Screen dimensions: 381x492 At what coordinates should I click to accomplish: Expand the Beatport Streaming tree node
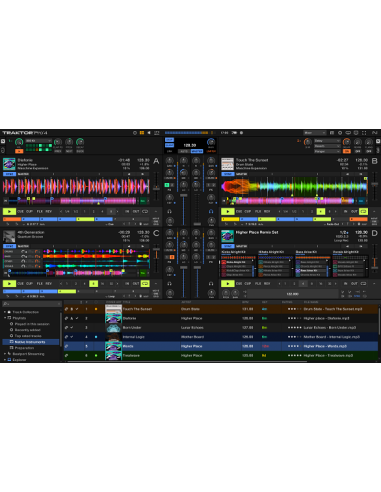(x=5, y=354)
